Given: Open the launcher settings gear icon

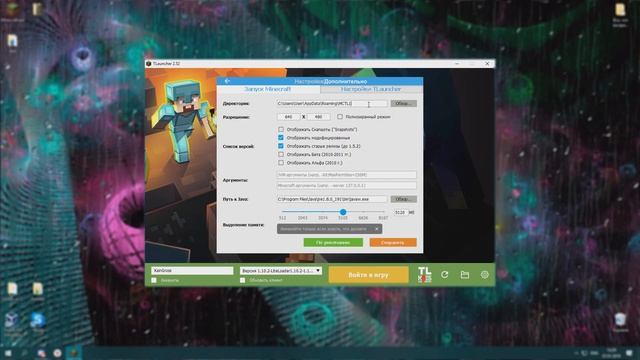Looking at the screenshot, I should [484, 275].
